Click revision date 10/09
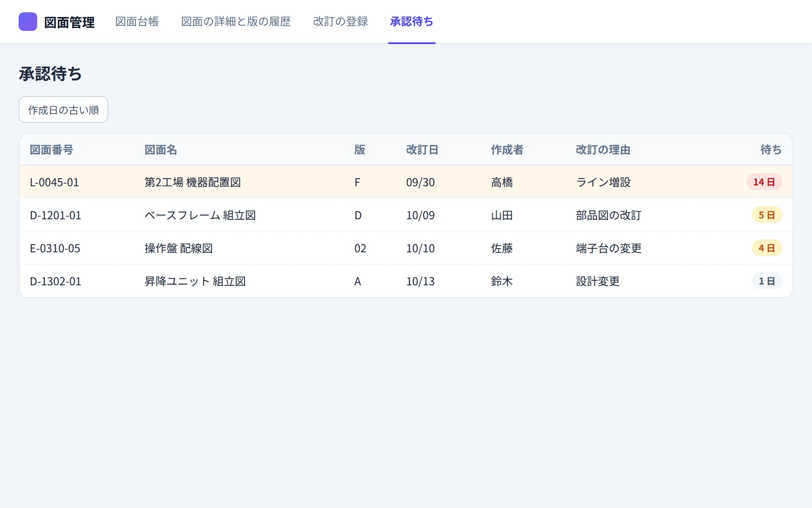The height and width of the screenshot is (508, 812). [x=420, y=215]
